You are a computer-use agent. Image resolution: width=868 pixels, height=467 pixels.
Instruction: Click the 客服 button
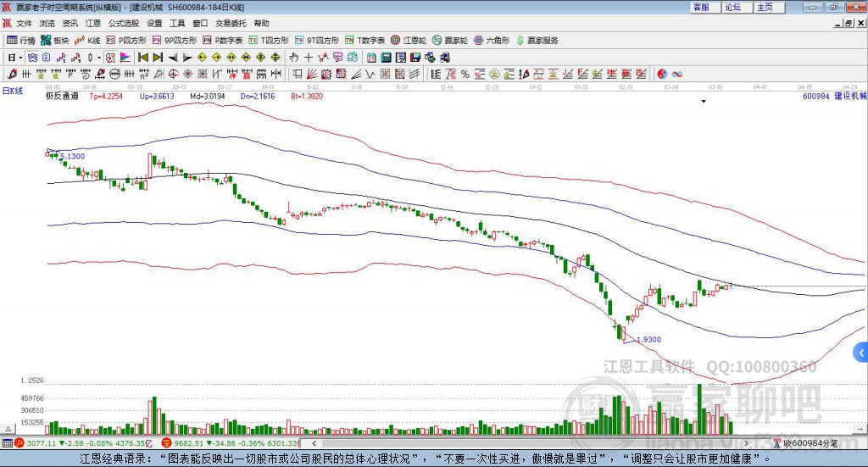pos(704,7)
